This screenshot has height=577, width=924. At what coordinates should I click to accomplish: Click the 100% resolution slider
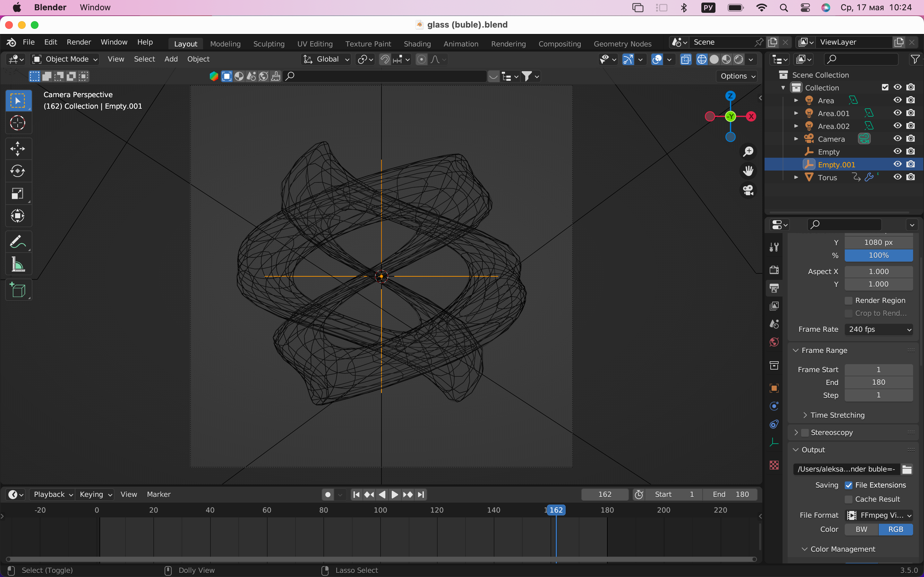[878, 255]
